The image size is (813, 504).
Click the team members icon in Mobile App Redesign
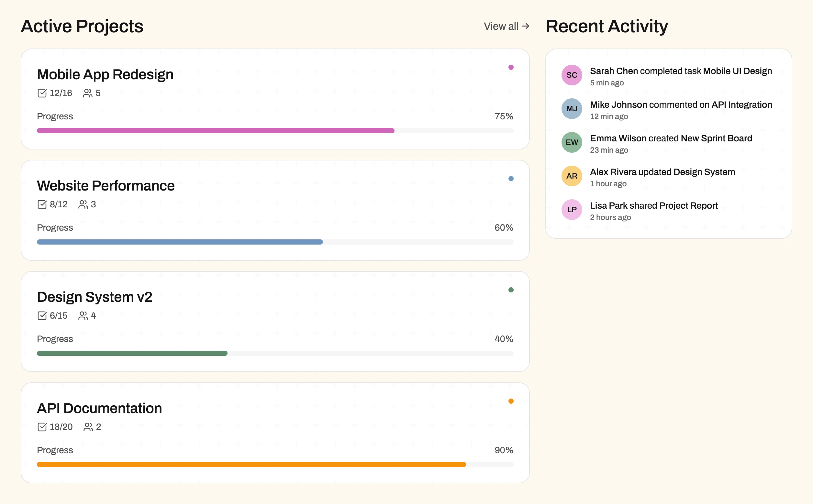click(x=87, y=93)
